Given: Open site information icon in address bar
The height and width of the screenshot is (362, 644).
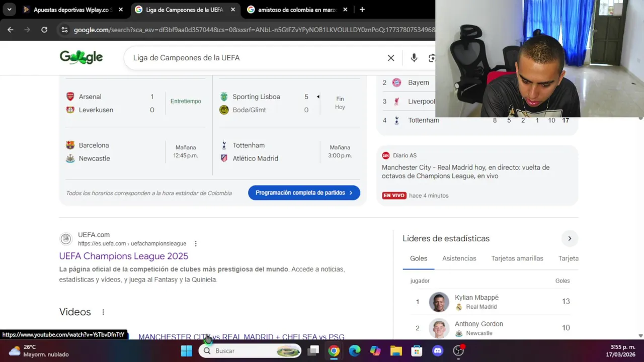Looking at the screenshot, I should pyautogui.click(x=64, y=30).
